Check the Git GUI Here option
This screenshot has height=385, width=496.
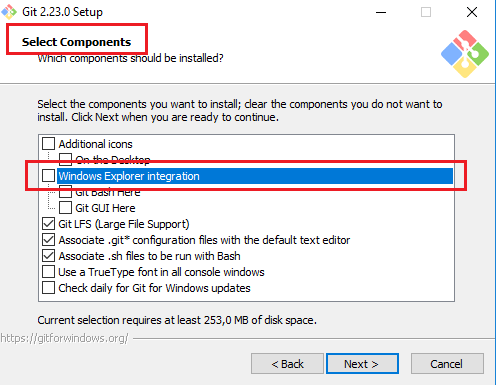pos(65,208)
